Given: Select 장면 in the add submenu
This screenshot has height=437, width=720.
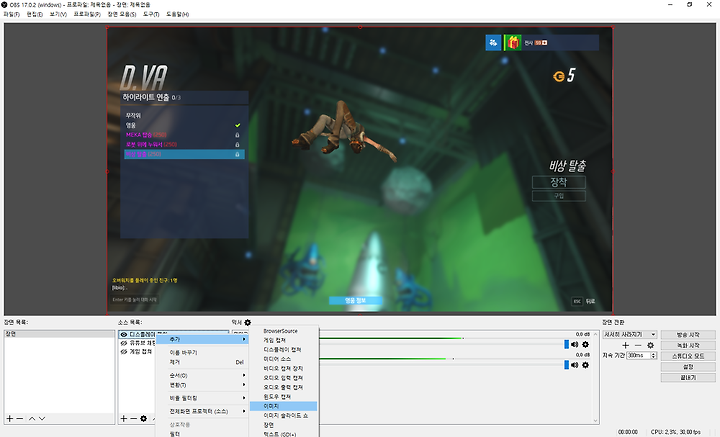Looking at the screenshot, I should [x=283, y=425].
